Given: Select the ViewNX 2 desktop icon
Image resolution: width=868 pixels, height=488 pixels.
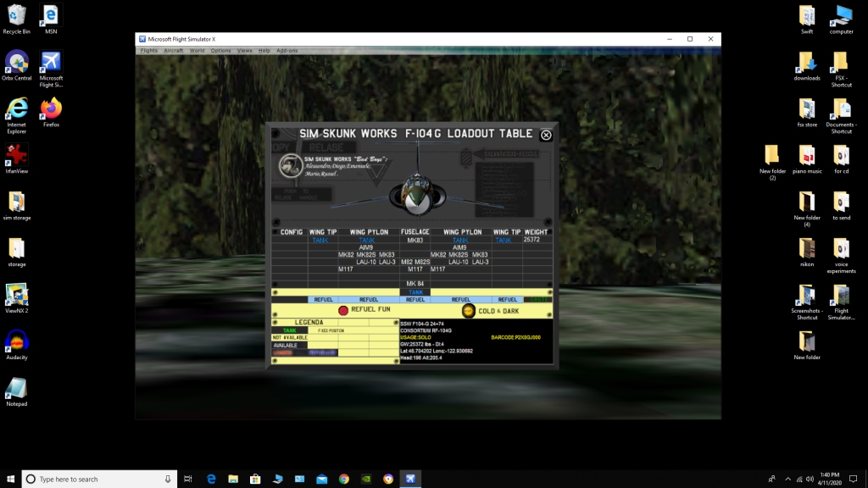Looking at the screenshot, I should coord(17,298).
